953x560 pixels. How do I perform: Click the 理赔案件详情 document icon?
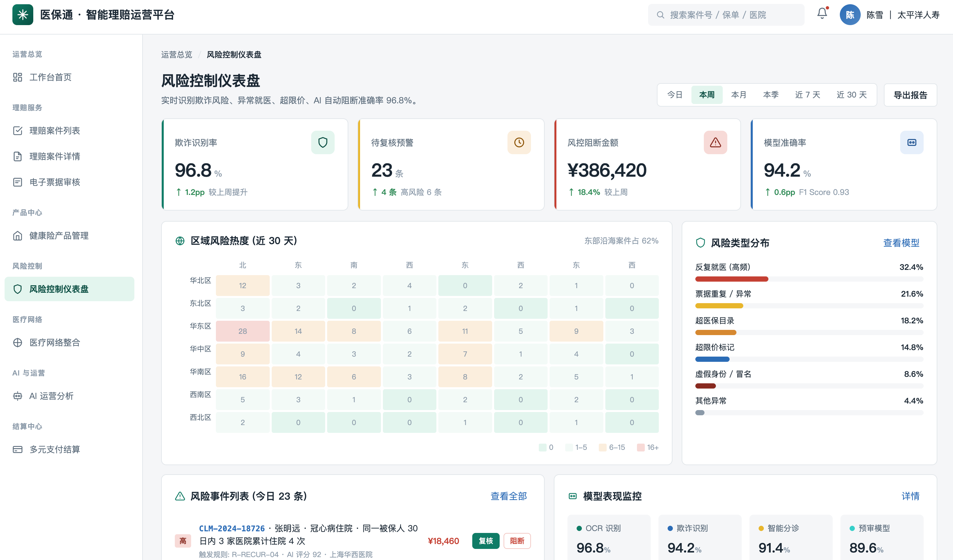(17, 156)
